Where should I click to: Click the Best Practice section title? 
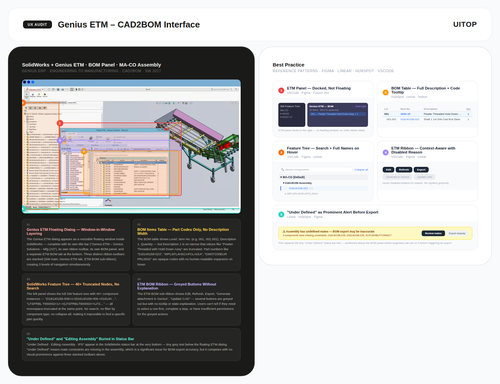point(288,65)
